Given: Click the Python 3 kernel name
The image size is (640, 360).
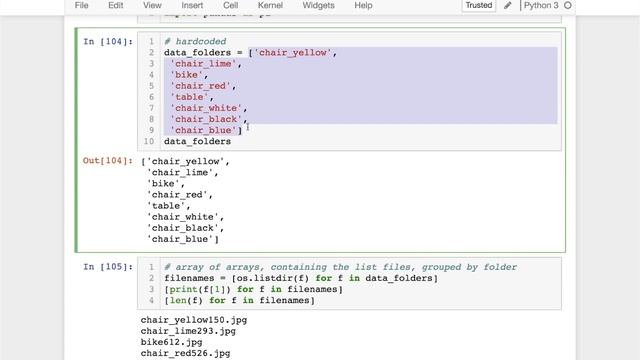Looking at the screenshot, I should (541, 5).
